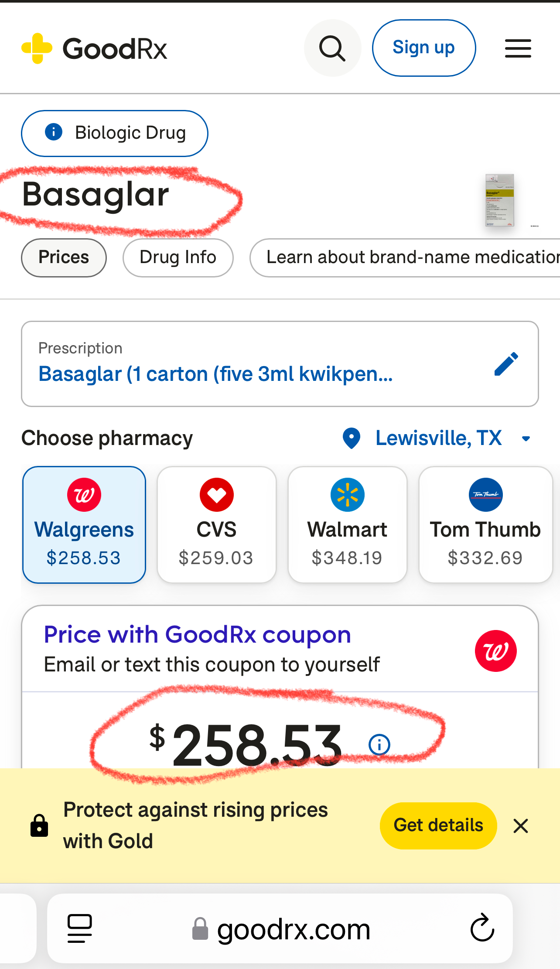This screenshot has width=560, height=969.
Task: Open the search magnifier icon
Action: [332, 48]
